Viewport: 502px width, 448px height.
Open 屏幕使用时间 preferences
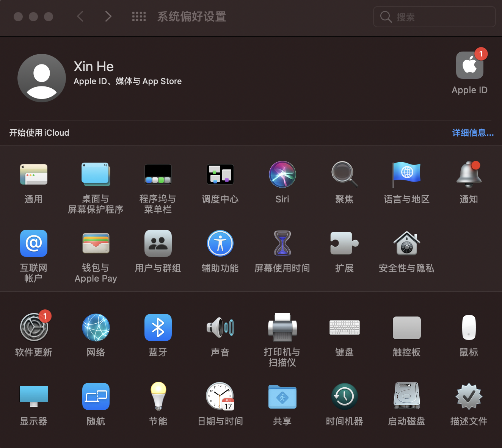[282, 243]
